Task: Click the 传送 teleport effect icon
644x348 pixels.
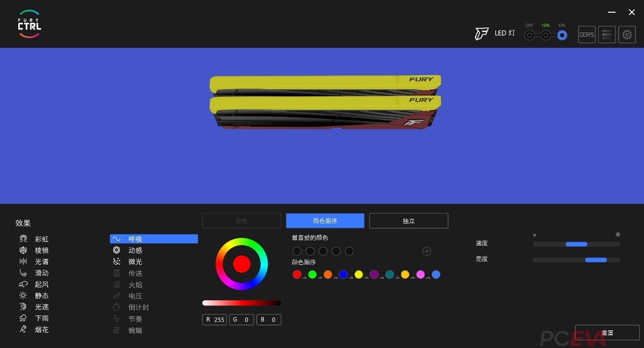Action: [117, 273]
